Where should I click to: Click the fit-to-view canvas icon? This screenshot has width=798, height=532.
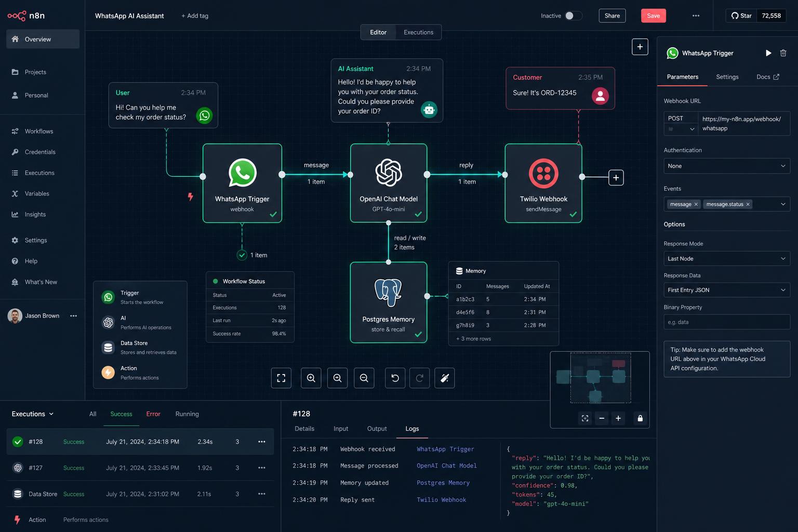coord(281,378)
